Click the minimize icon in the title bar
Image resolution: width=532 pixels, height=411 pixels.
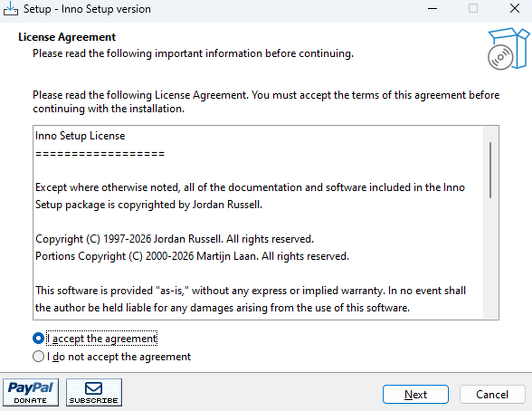pos(432,8)
